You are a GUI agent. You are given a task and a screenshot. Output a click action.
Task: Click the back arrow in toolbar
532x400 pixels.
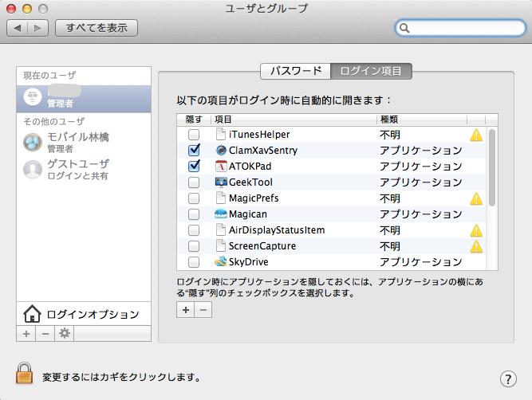[x=18, y=28]
